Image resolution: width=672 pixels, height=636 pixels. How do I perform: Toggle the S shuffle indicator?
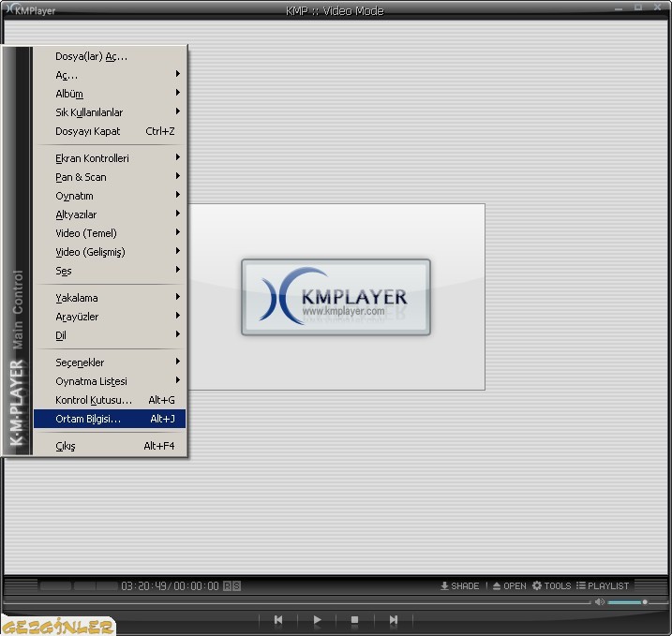click(x=236, y=586)
